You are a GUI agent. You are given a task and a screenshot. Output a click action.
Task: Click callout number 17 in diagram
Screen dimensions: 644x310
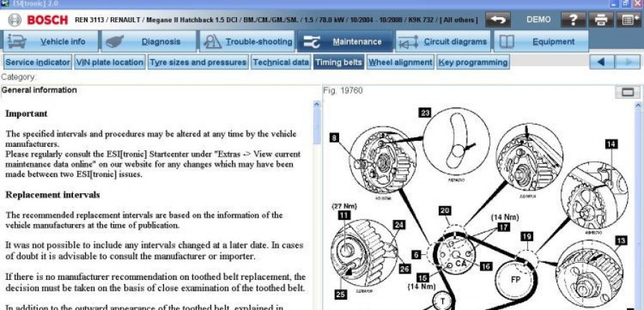tap(504, 227)
